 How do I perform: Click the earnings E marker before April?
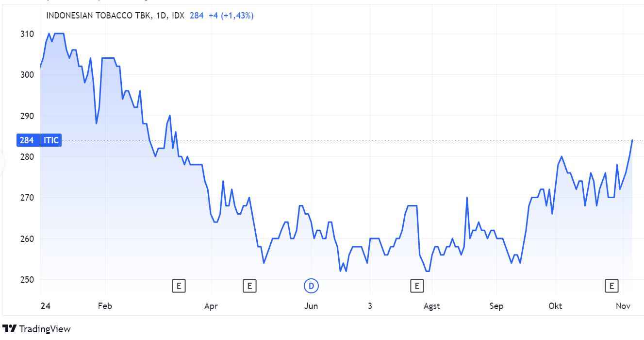[x=179, y=286]
